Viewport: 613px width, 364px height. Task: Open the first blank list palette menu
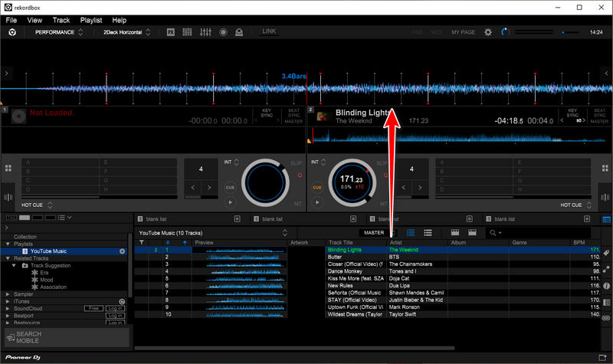pos(237,219)
